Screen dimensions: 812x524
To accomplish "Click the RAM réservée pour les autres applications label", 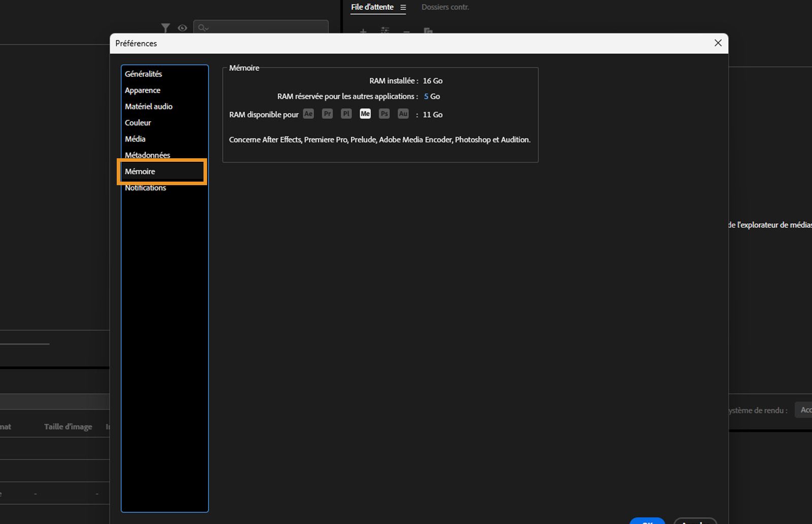I will [x=348, y=96].
